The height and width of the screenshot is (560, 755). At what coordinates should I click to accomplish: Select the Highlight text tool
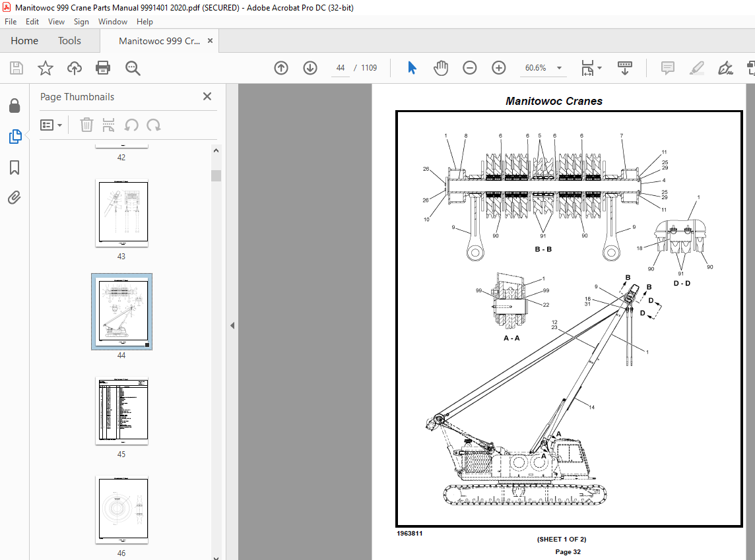pyautogui.click(x=697, y=68)
